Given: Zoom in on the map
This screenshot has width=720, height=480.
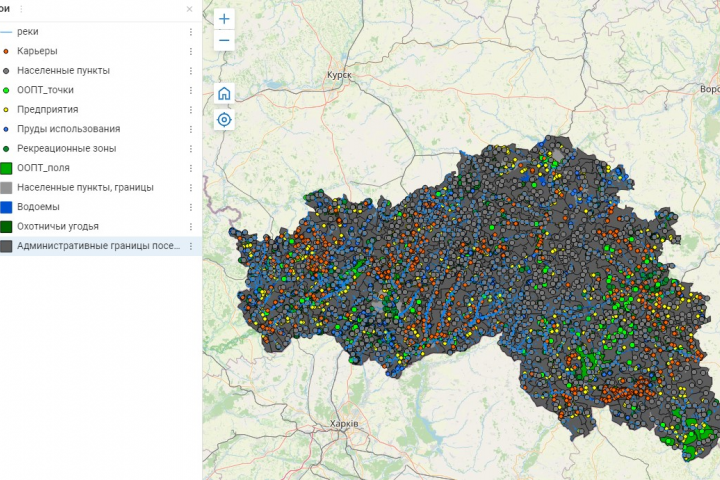Looking at the screenshot, I should pyautogui.click(x=224, y=19).
